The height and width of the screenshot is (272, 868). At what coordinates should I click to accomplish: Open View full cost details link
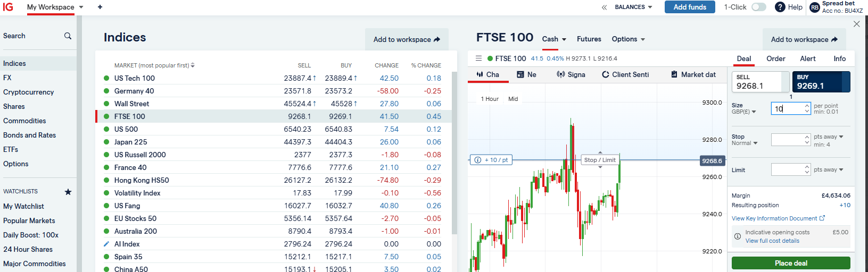tap(772, 241)
